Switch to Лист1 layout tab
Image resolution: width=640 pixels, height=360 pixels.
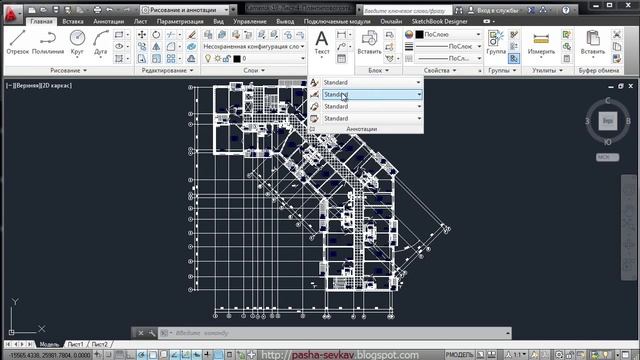75,344
